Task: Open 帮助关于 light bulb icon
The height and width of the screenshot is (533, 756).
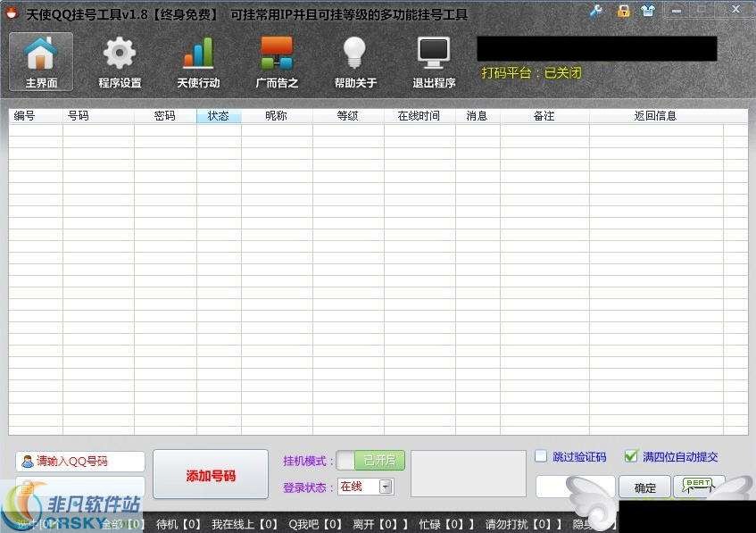Action: tap(355, 62)
